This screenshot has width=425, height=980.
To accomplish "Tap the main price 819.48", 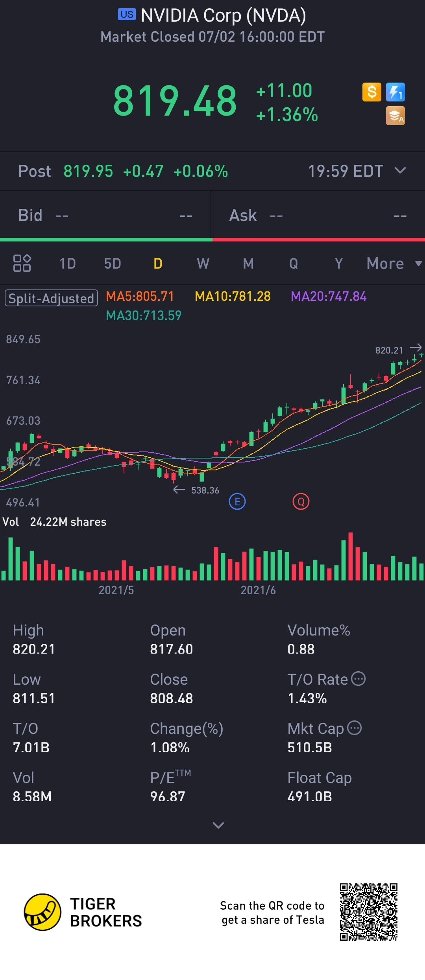I will [175, 101].
